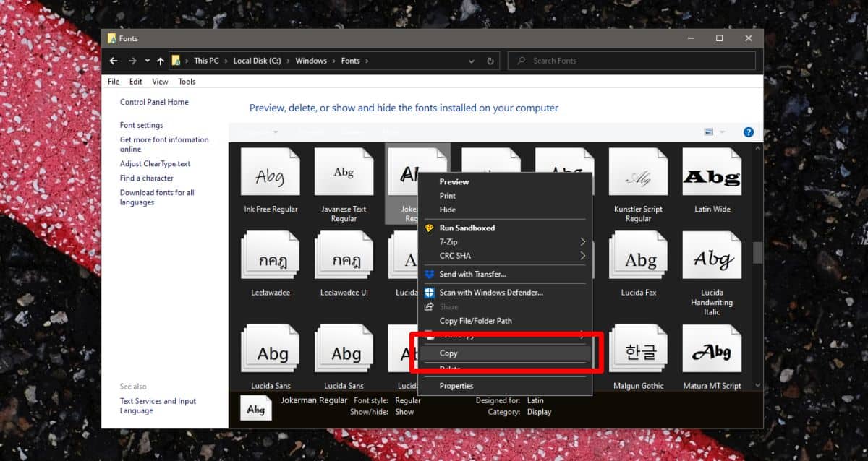Select the Lucida Fax font family
Image resolution: width=868 pixels, height=461 pixels.
point(638,264)
